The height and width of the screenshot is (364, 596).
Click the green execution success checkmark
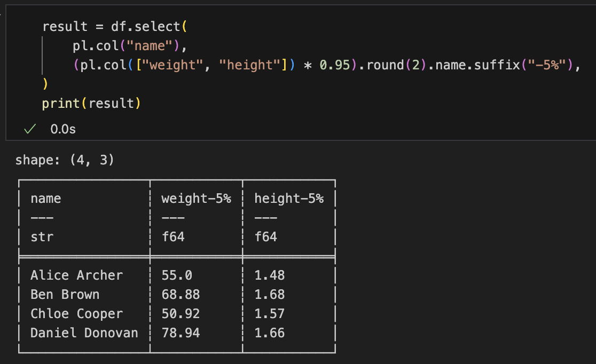[30, 129]
